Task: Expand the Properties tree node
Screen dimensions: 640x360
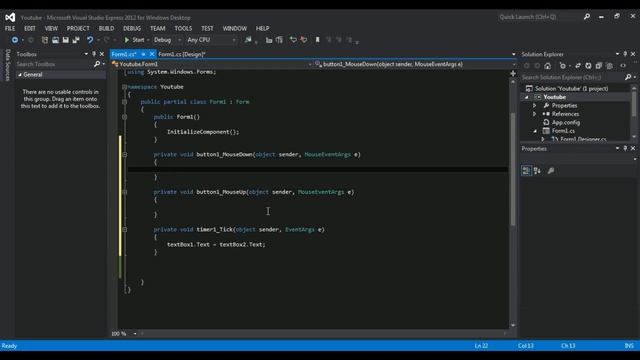Action: [535, 106]
